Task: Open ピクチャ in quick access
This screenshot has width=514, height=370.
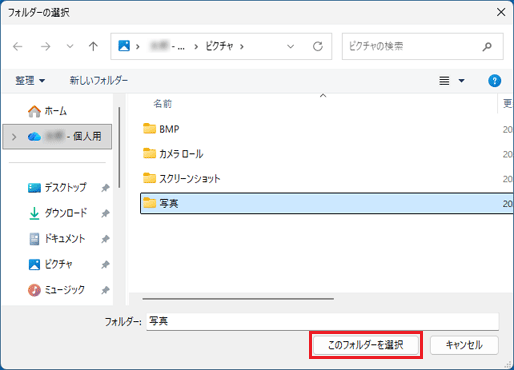Action: click(50, 264)
